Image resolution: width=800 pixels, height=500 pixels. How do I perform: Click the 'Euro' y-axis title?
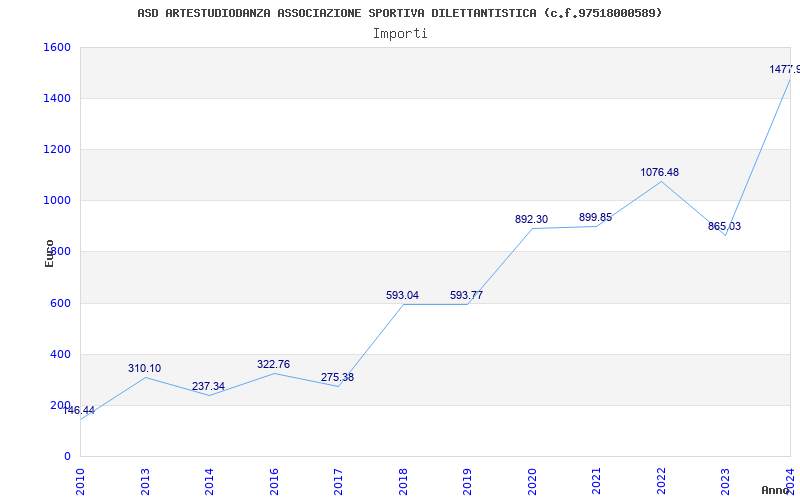[49, 254]
